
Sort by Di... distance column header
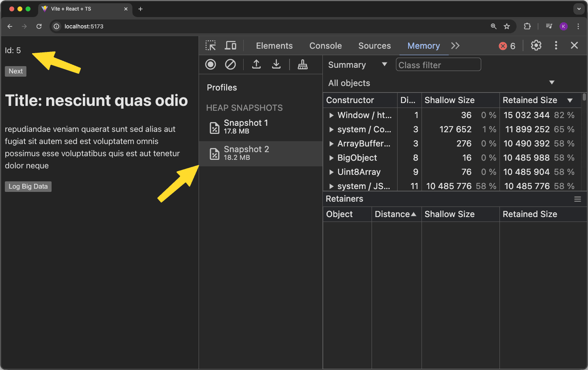click(x=409, y=100)
